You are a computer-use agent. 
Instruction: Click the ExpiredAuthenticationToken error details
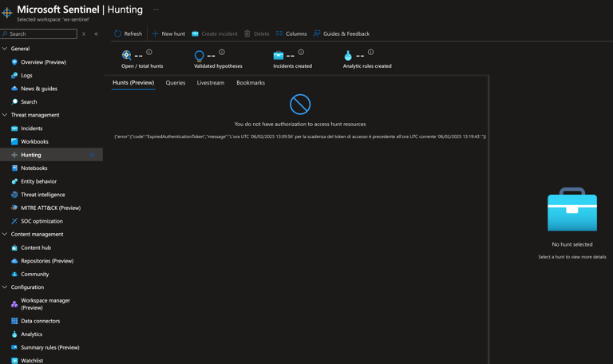pyautogui.click(x=300, y=136)
